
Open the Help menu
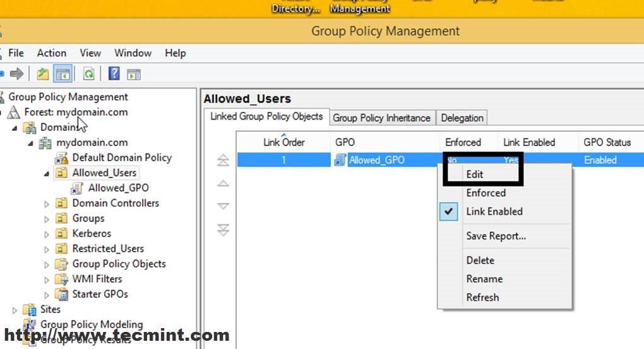(x=176, y=53)
